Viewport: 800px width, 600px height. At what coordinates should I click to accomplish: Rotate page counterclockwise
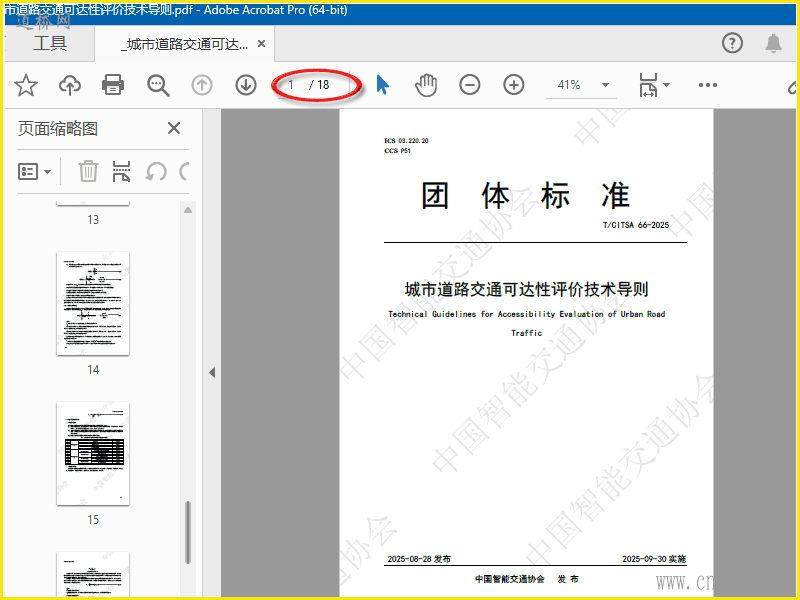[156, 171]
